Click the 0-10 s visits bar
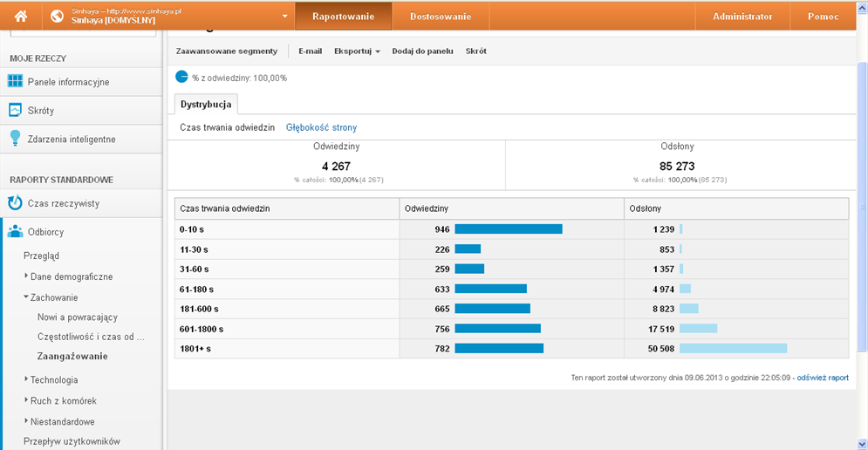The width and height of the screenshot is (868, 450). (x=508, y=229)
